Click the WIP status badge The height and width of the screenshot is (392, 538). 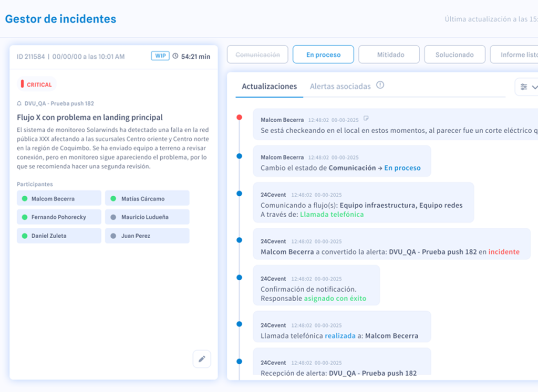tap(160, 56)
